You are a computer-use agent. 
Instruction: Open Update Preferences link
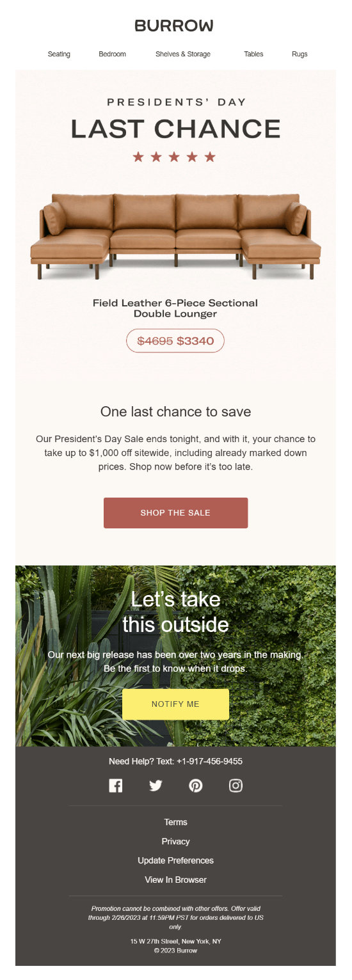click(175, 860)
